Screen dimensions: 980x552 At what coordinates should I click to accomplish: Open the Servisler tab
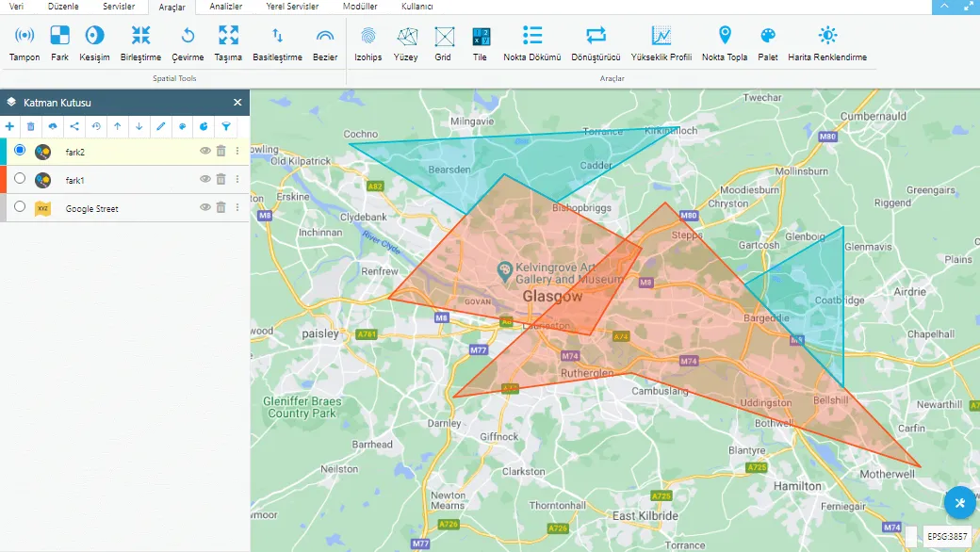tap(119, 7)
